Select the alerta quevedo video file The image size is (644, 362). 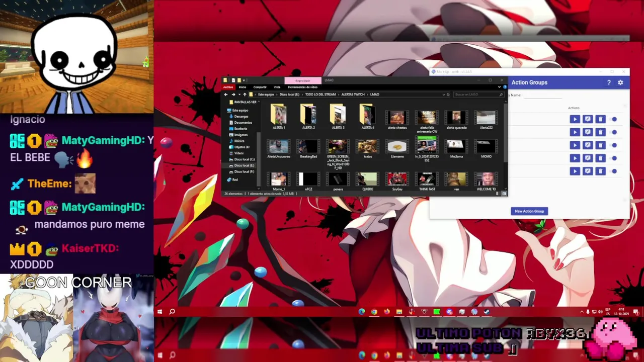pos(457,119)
